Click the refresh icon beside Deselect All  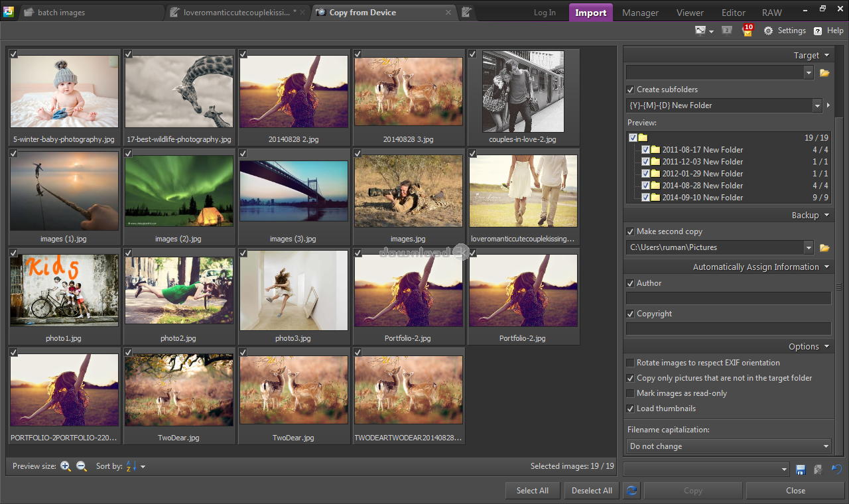click(x=631, y=491)
